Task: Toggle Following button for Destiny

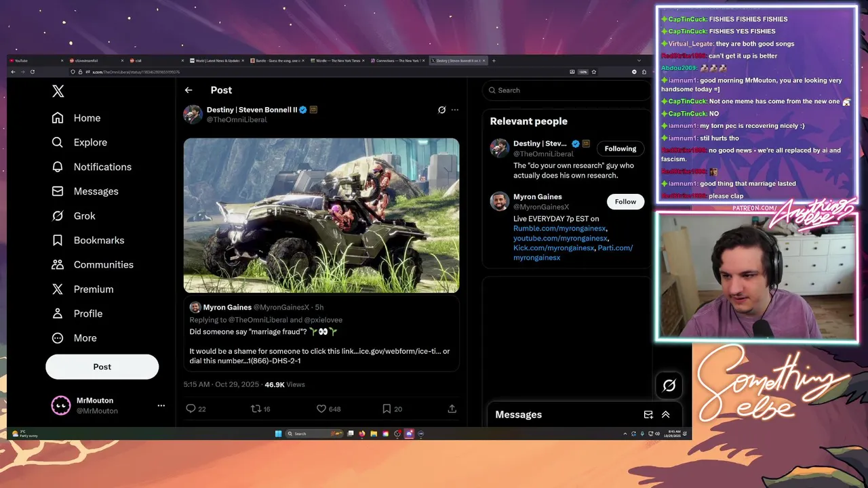Action: (x=620, y=148)
